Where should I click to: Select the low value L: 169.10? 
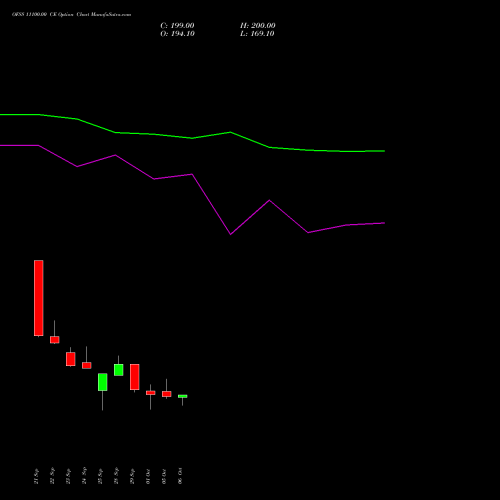coord(257,34)
